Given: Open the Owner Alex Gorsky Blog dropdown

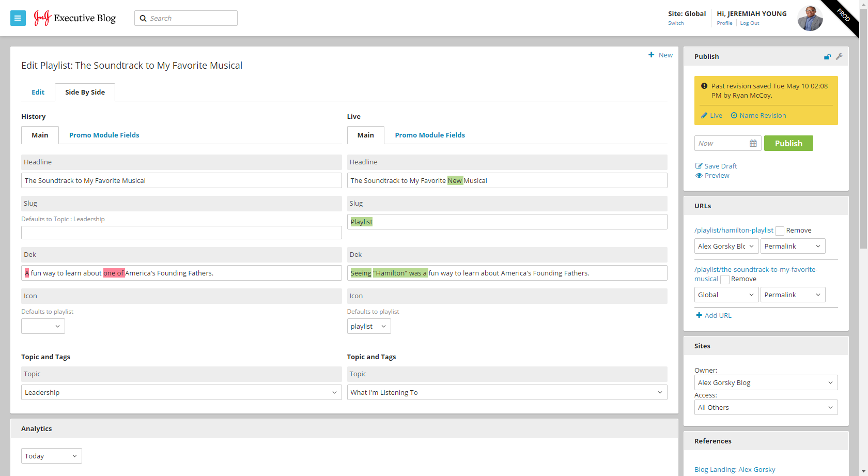Looking at the screenshot, I should click(x=766, y=382).
